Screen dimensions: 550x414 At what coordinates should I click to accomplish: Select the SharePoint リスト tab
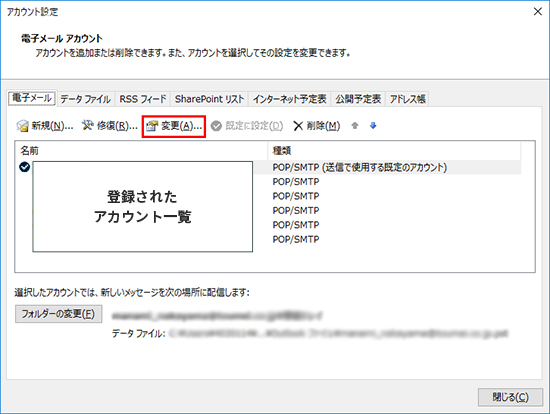[209, 99]
